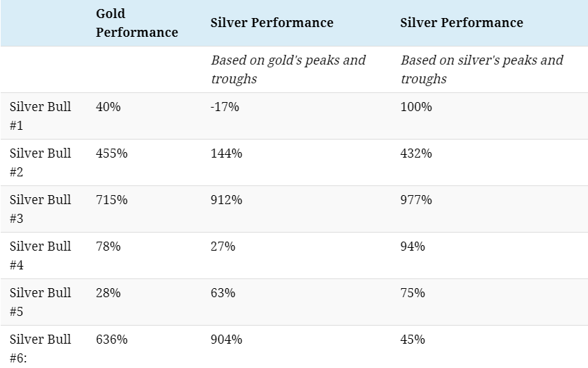Select the "Based on gold's peaks and troughs" text
588x368 pixels.
(x=288, y=69)
